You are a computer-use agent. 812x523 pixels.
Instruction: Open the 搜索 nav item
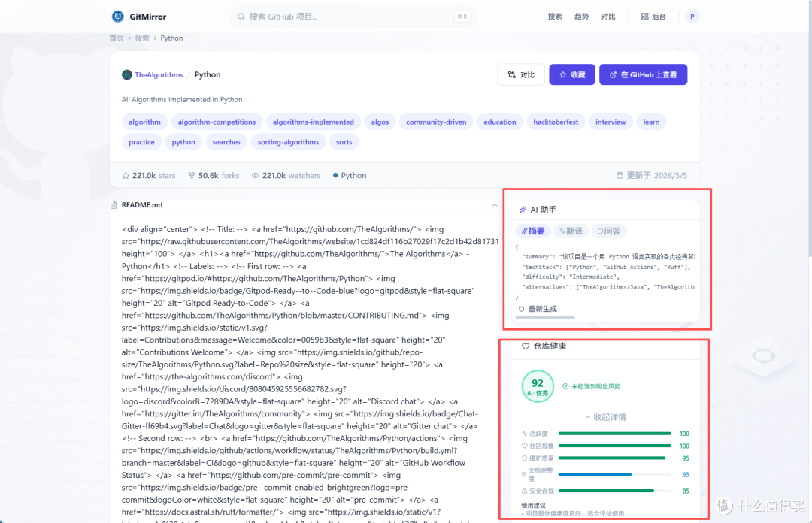[555, 17]
